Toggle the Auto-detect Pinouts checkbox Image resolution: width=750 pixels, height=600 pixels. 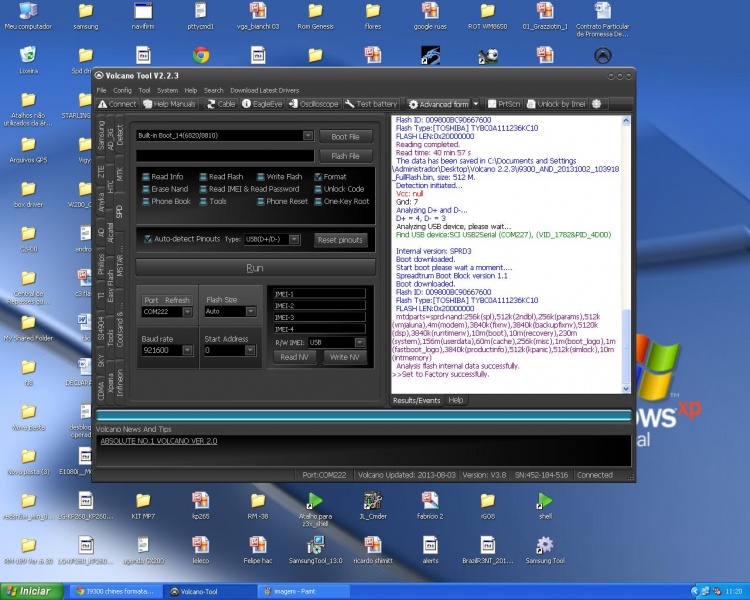148,239
